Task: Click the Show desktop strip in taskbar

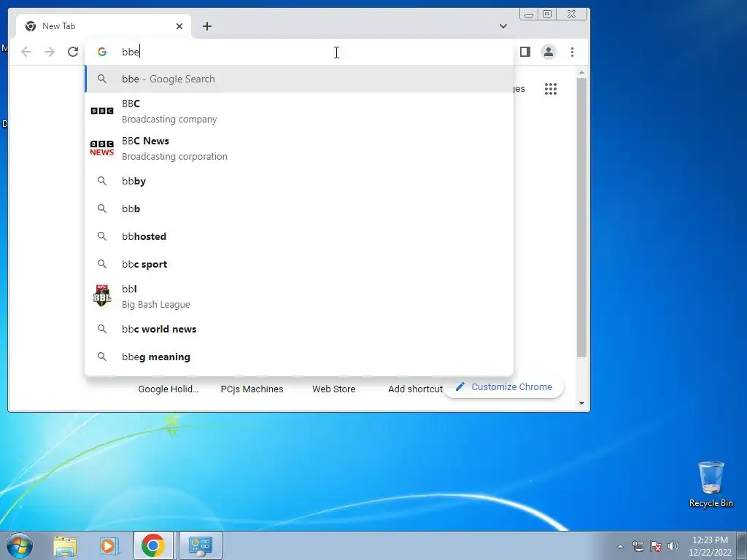Action: click(x=742, y=545)
